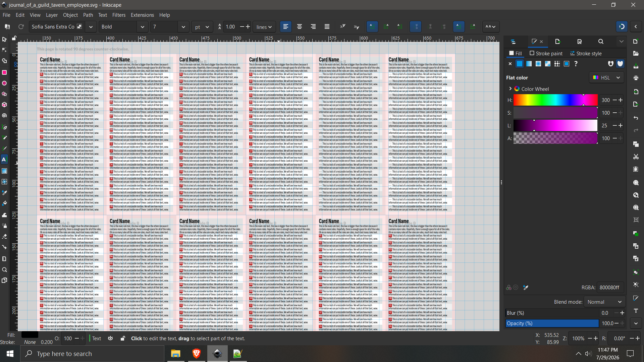644x362 pixels.
Task: Increase the Hue value with plus
Action: (621, 100)
